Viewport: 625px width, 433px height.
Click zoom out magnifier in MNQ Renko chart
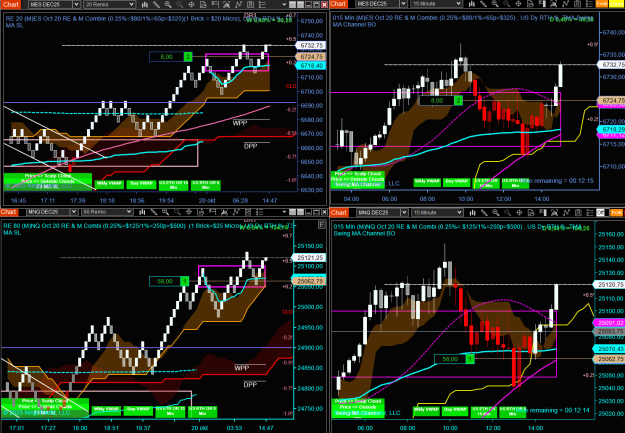[177, 212]
